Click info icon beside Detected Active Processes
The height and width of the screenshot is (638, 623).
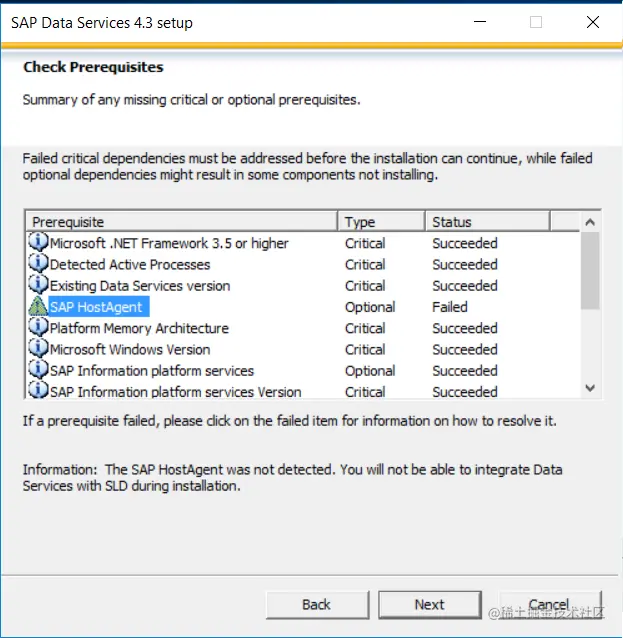click(x=38, y=264)
